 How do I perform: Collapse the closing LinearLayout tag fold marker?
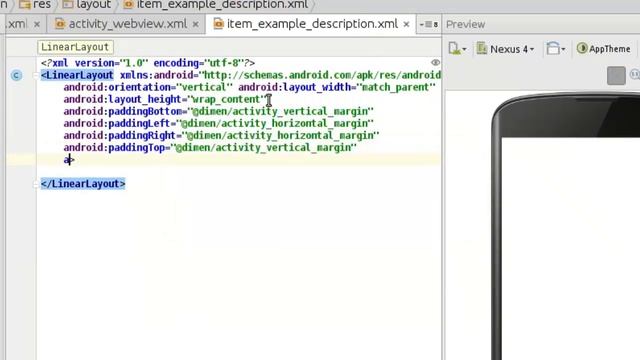click(36, 184)
